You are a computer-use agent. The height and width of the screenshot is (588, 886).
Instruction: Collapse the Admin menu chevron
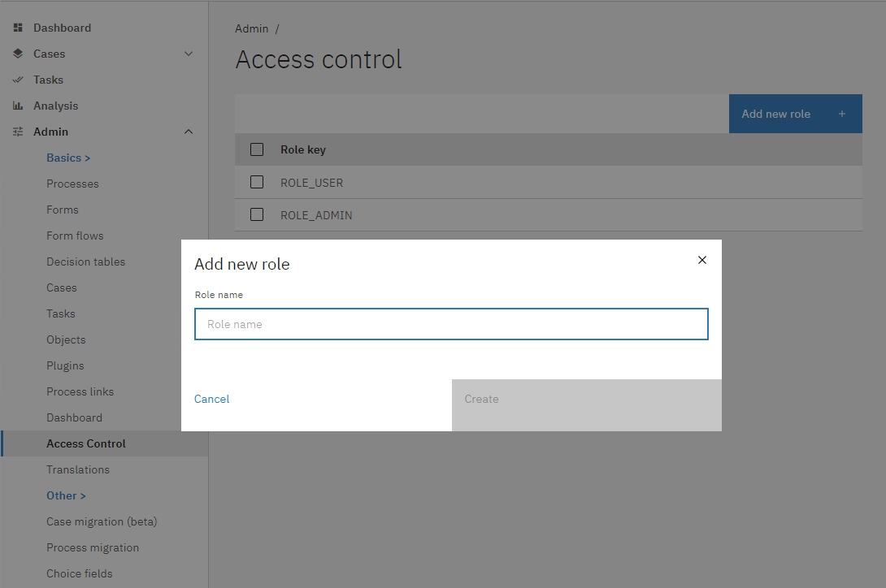[189, 132]
